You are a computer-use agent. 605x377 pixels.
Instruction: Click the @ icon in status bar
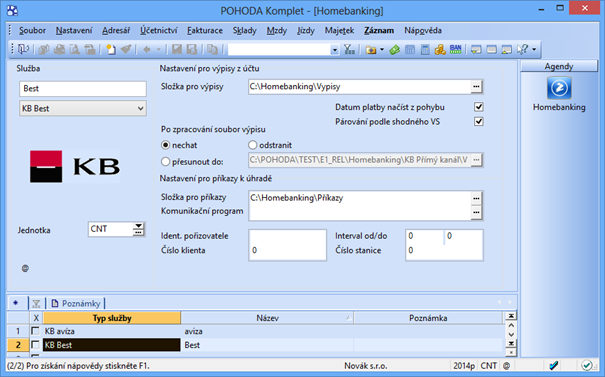tap(507, 365)
